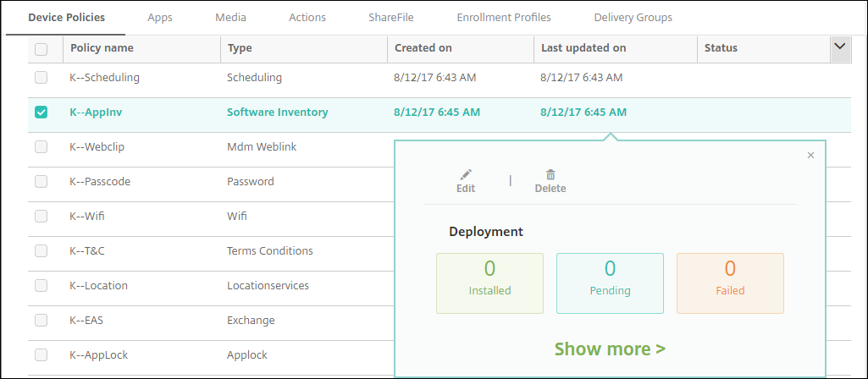Toggle the select-all header checkbox
This screenshot has height=379, width=868.
[41, 49]
